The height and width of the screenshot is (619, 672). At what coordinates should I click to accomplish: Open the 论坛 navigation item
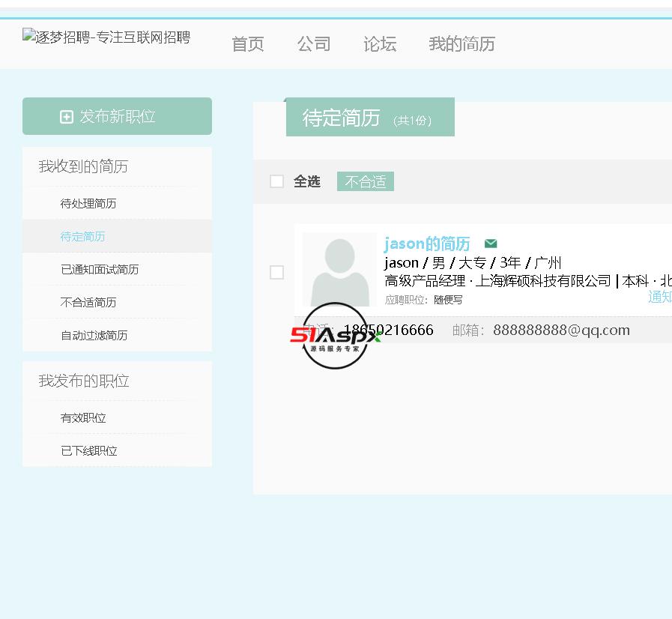click(x=380, y=44)
